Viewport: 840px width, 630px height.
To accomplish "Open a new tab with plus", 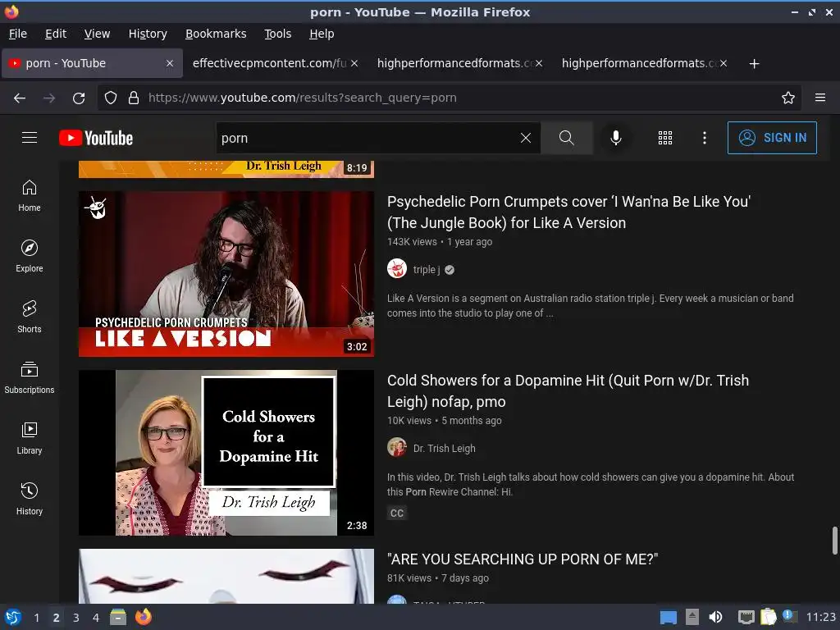I will 755,64.
